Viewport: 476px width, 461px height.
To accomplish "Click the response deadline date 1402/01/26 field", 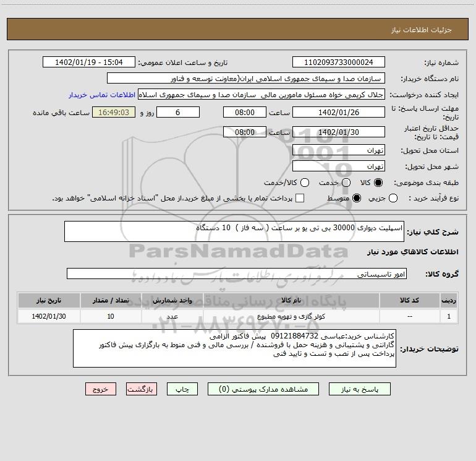I will click(x=339, y=113).
